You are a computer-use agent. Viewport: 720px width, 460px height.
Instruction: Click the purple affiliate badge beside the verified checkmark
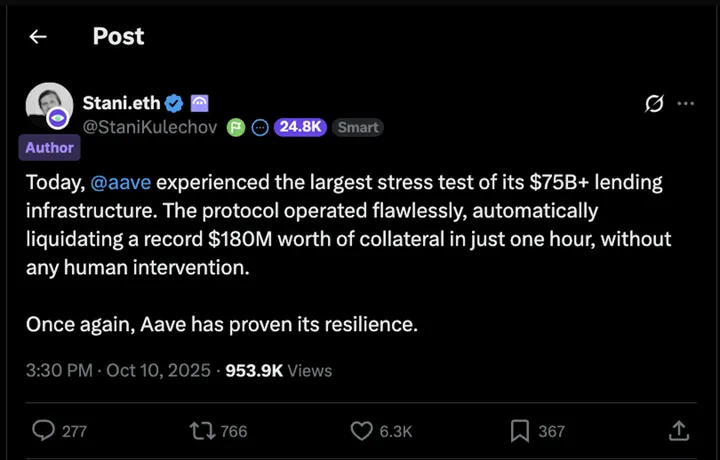pyautogui.click(x=198, y=102)
